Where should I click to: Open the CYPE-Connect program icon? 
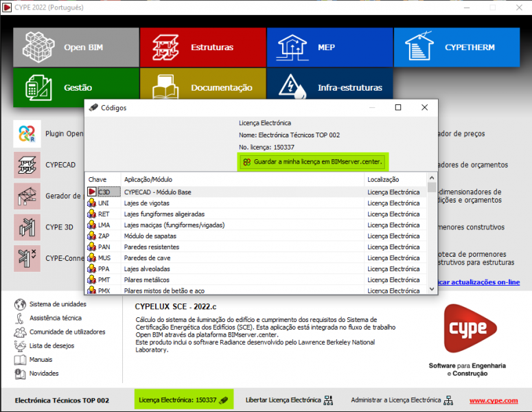tap(27, 259)
